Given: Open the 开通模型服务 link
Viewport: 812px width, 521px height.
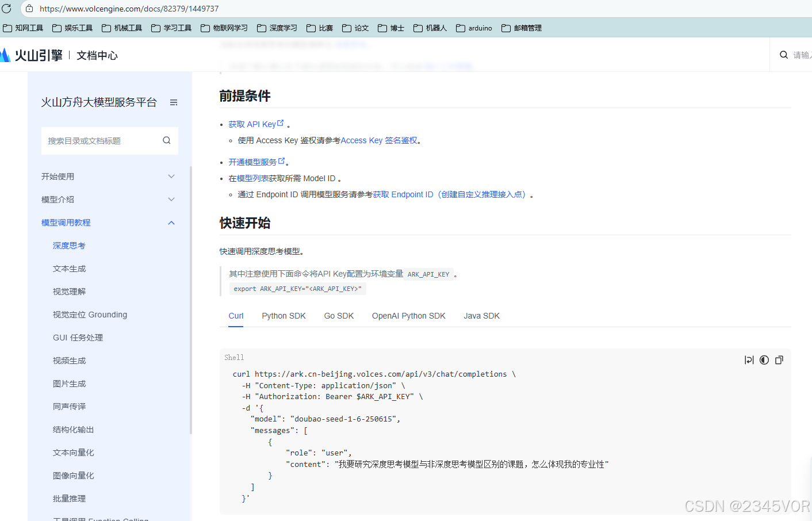Looking at the screenshot, I should point(252,162).
